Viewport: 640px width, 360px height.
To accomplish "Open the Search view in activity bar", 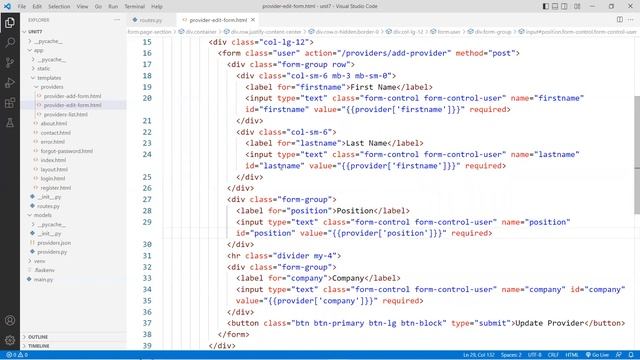I will pyautogui.click(x=10, y=42).
